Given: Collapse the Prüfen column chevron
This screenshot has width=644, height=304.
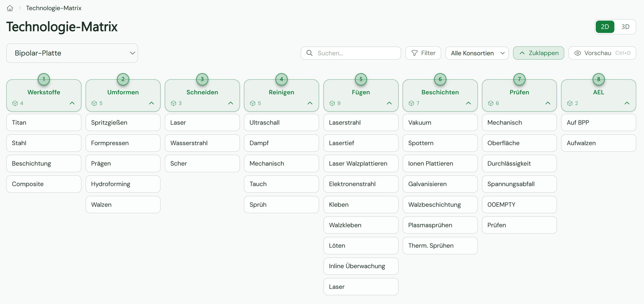Looking at the screenshot, I should pyautogui.click(x=548, y=103).
